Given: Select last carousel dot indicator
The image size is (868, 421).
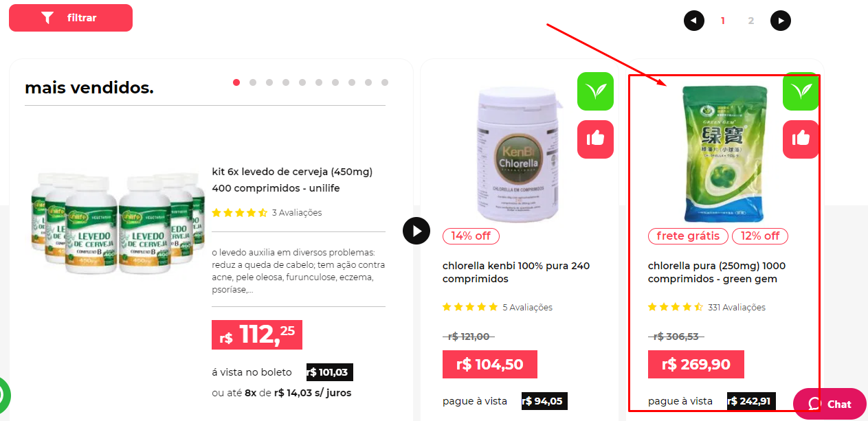Looking at the screenshot, I should [x=385, y=82].
